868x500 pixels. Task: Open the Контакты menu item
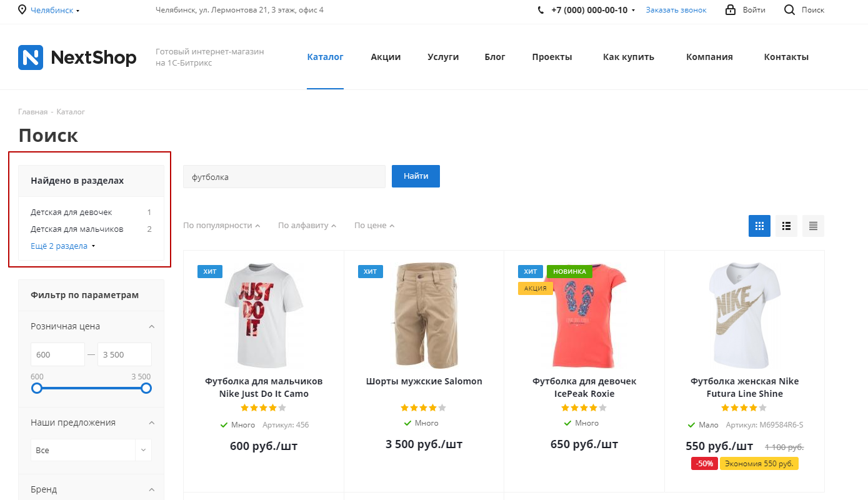point(786,57)
